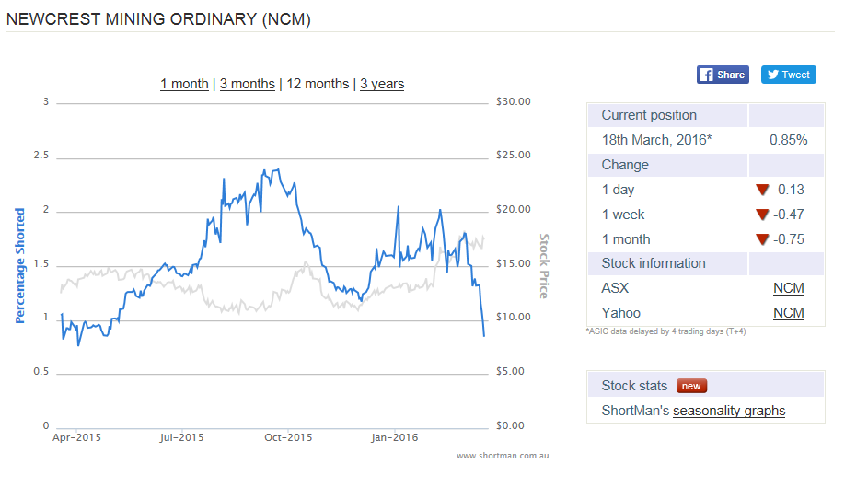Click the Oct-2015 axis label
This screenshot has height=499, width=868.
288,437
